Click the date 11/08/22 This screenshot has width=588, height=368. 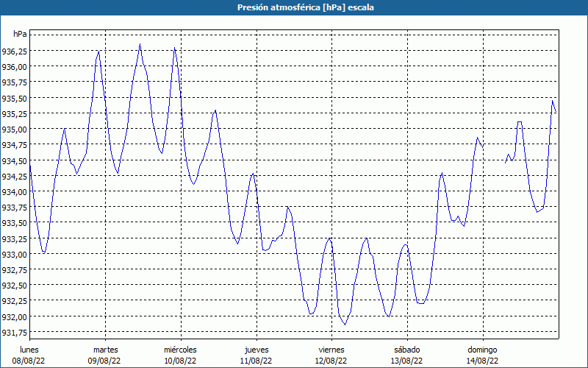(x=256, y=361)
